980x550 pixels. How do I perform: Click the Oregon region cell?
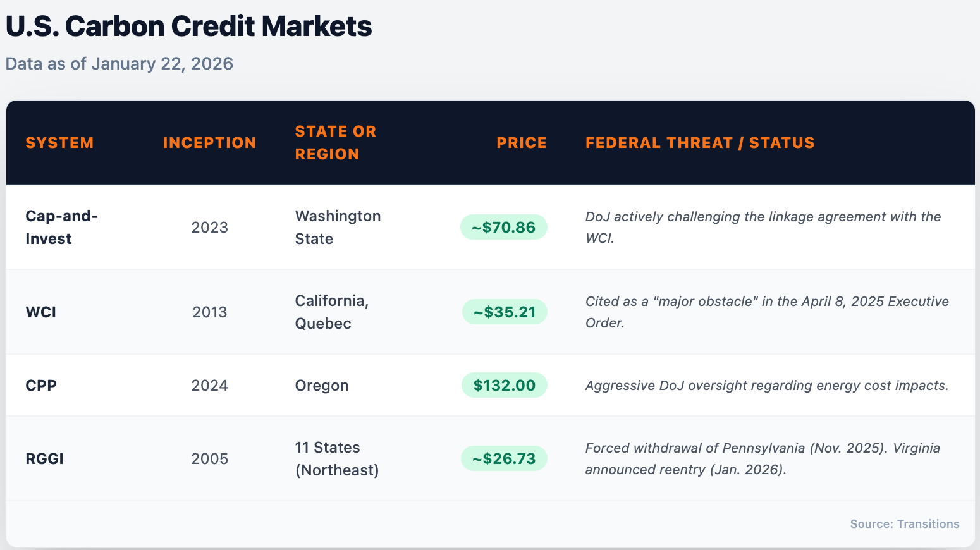tap(322, 386)
